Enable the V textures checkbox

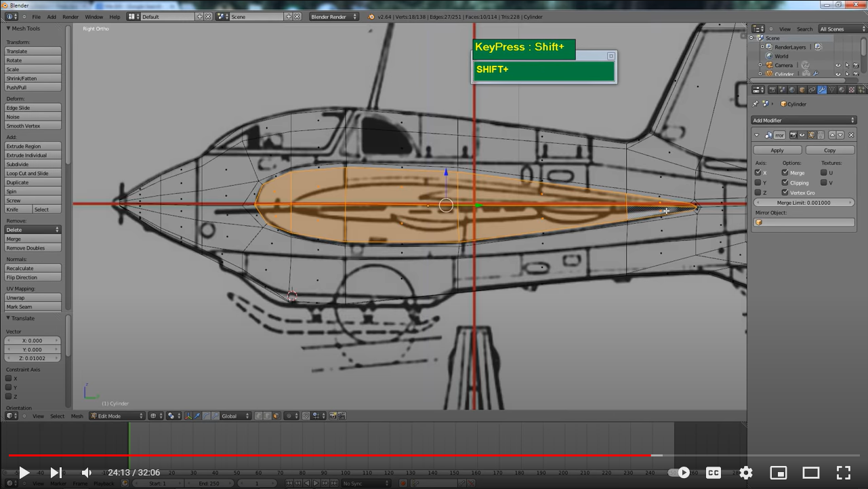click(x=823, y=182)
